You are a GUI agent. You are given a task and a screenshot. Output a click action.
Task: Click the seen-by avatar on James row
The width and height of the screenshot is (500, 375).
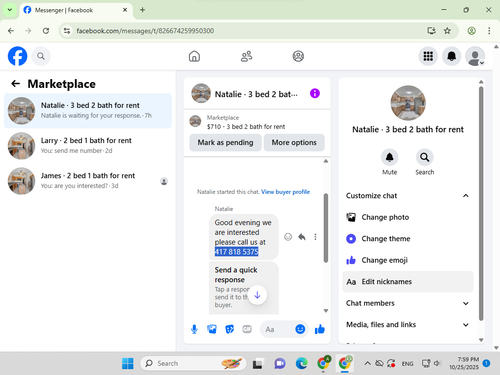(164, 181)
